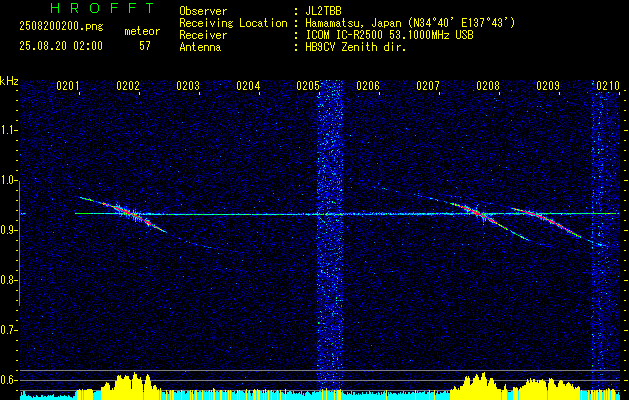Click the 0203 time marker
629x400 pixels.
click(x=188, y=85)
